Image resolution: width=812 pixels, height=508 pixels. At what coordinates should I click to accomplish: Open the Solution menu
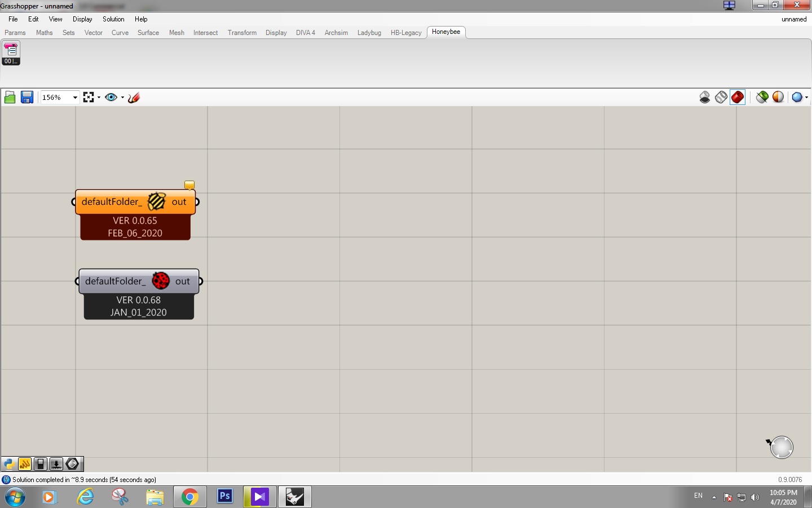113,19
